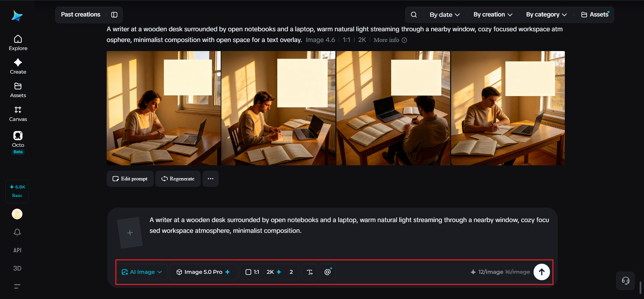Open the three-dot more options menu
The height and width of the screenshot is (299, 644).
[x=211, y=179]
